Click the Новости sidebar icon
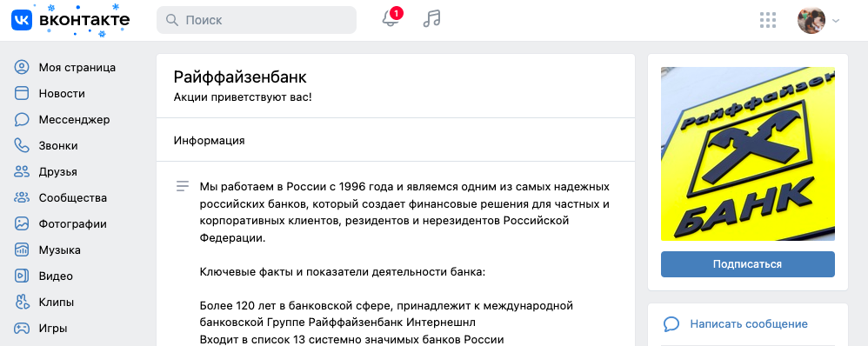Screen dimensions: 868x346 22,94
